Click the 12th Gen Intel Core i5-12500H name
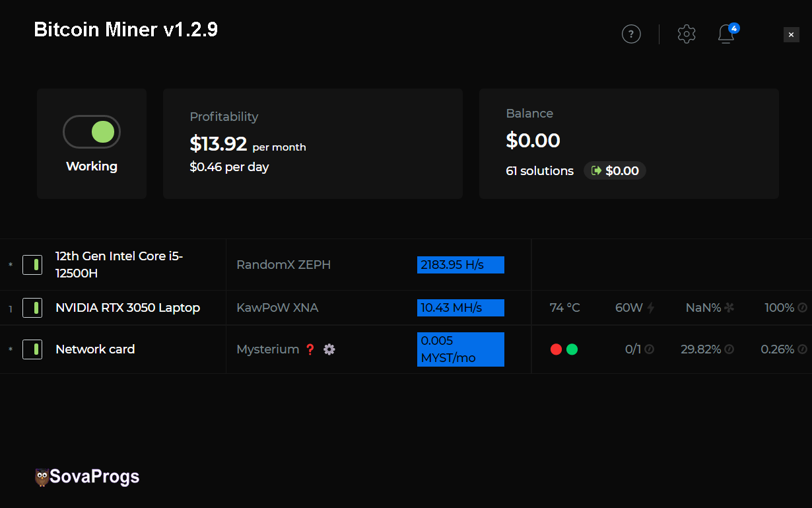This screenshot has height=508, width=812. [x=119, y=265]
